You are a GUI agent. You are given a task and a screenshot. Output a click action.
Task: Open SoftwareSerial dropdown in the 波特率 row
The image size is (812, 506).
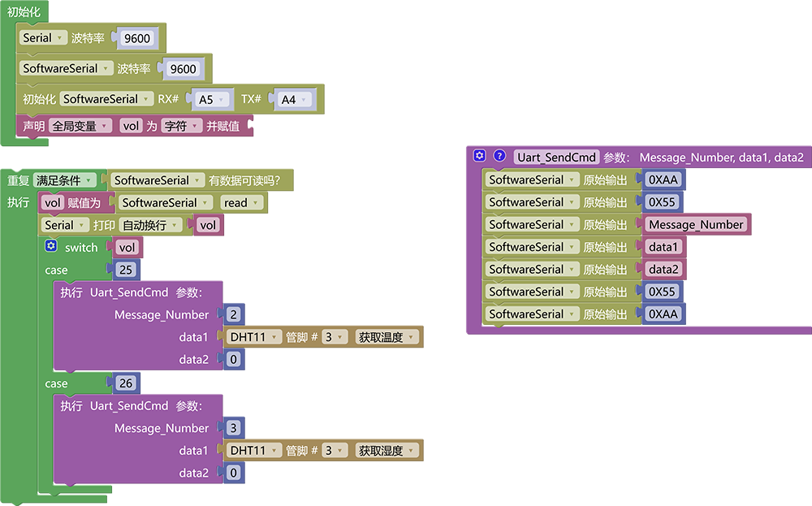coord(67,68)
